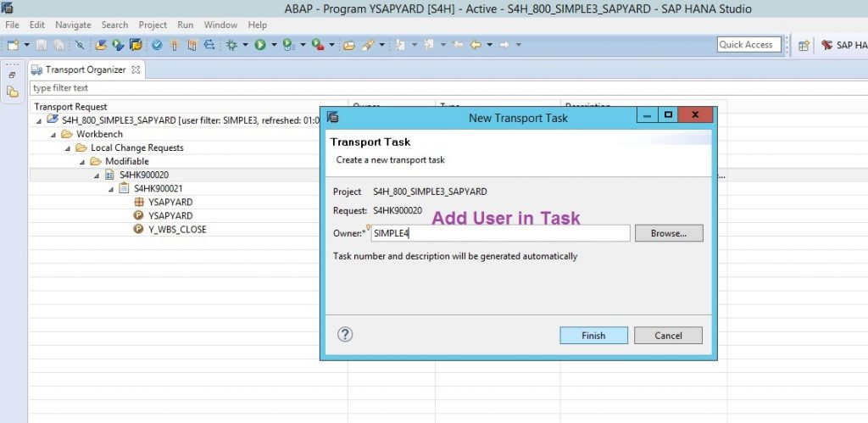
Task: Click the Run ABAP Development Object icon
Action: click(x=118, y=46)
